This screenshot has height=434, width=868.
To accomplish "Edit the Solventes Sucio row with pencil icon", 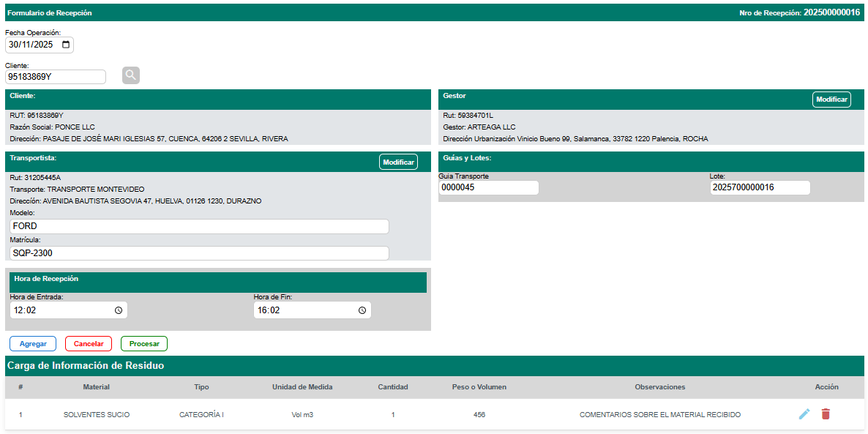I will coord(804,414).
